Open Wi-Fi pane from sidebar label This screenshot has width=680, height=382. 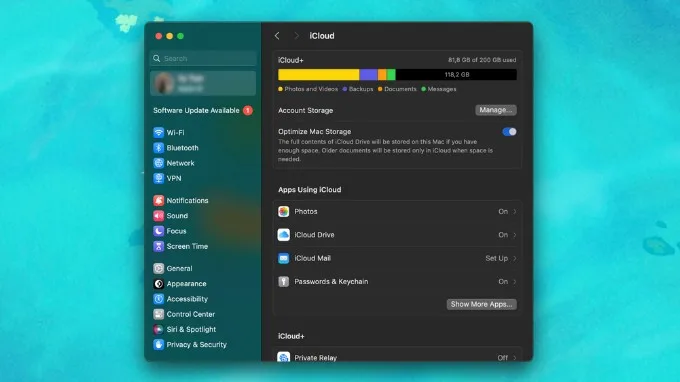pos(175,133)
